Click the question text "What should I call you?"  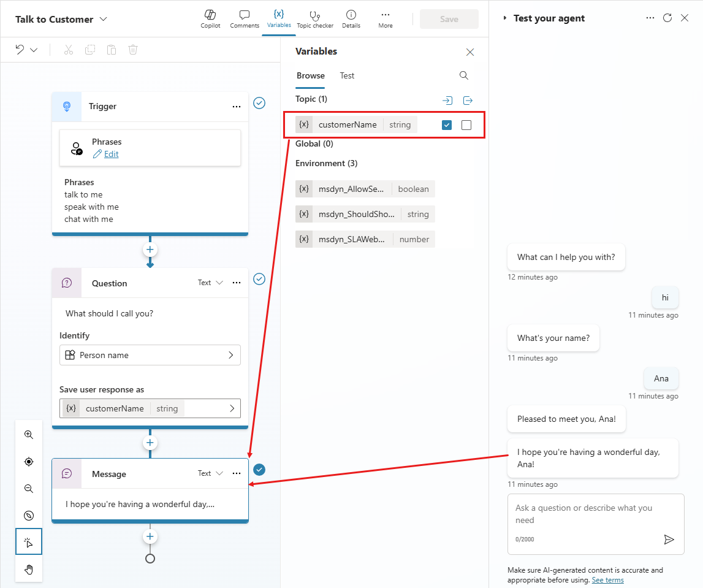[x=109, y=313]
